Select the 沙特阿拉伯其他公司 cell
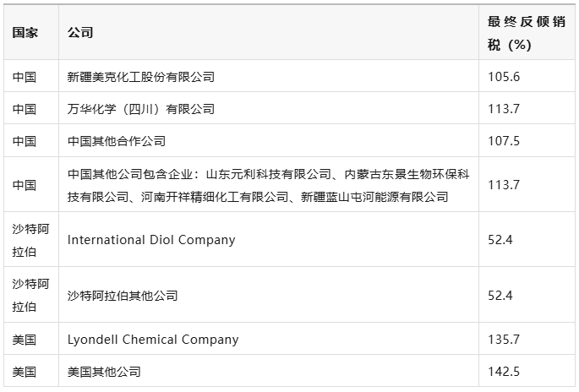 tap(269, 295)
